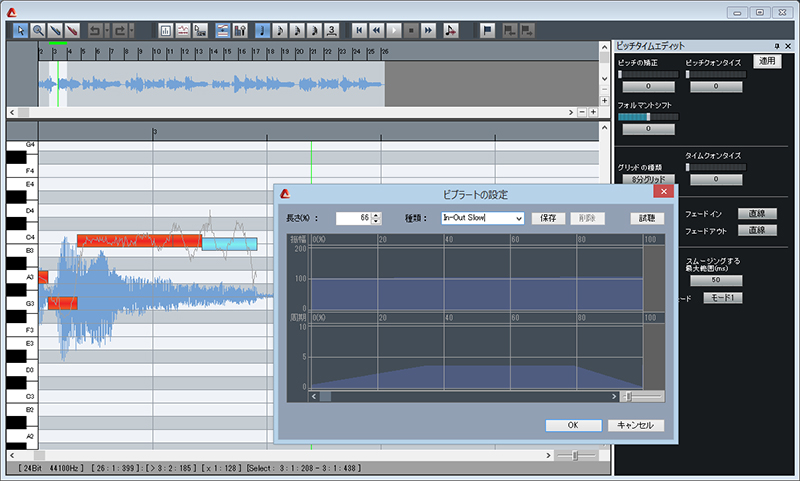Click the ピッチの補正 value field

(648, 86)
